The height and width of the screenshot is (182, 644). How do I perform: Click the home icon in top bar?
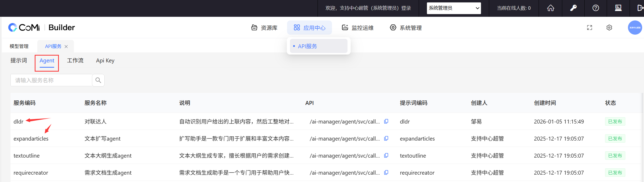coord(550,8)
